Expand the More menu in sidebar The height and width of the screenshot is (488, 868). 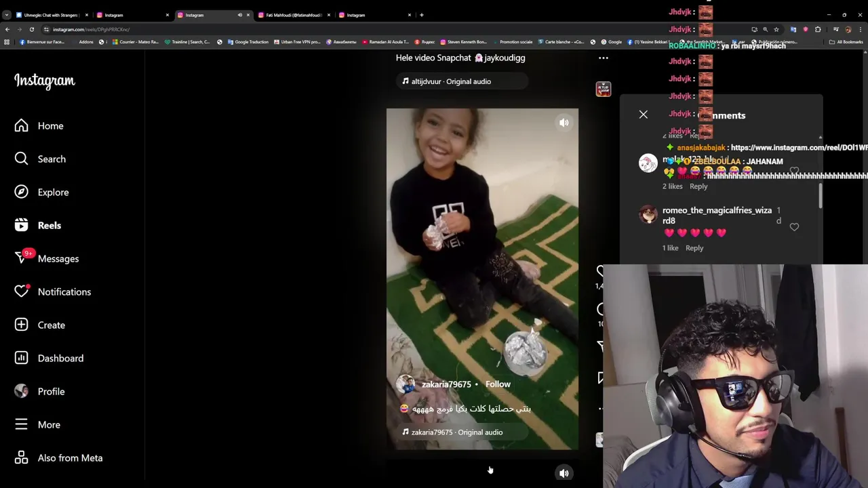tap(37, 424)
